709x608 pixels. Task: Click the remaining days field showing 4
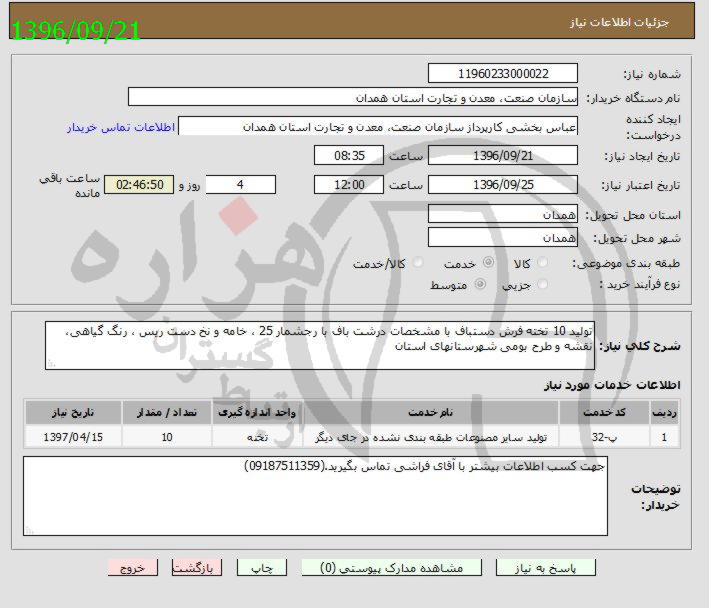[x=241, y=184]
